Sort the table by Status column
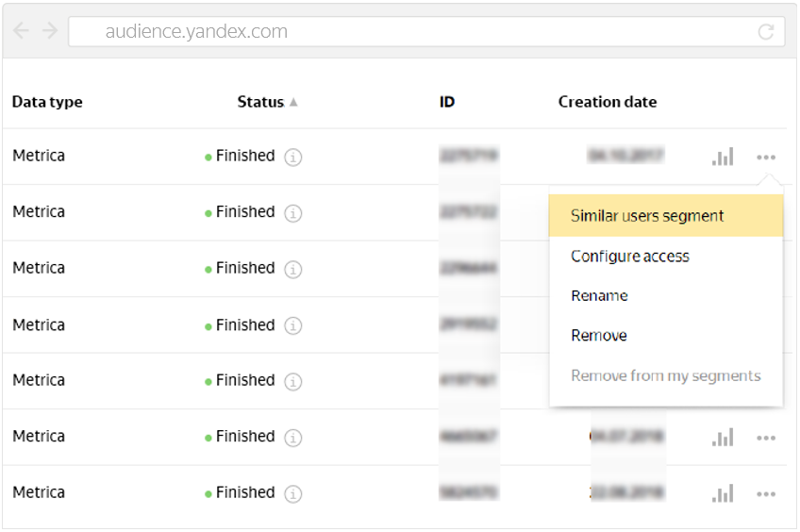800x532 pixels. pyautogui.click(x=261, y=102)
